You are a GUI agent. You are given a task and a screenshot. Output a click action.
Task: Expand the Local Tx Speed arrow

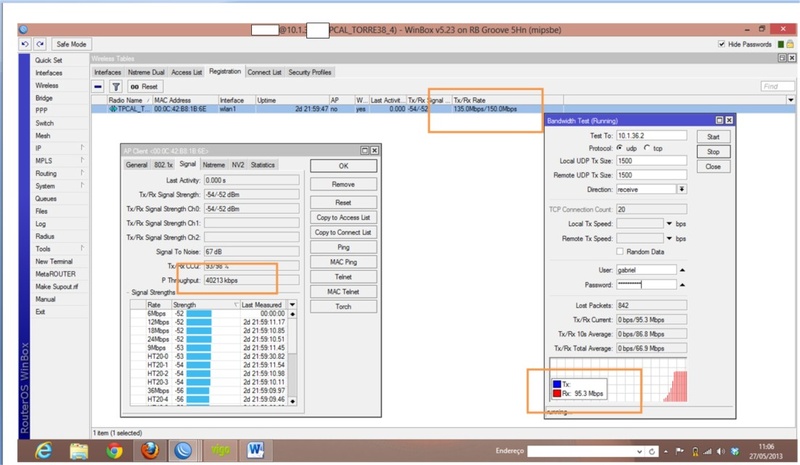tap(669, 224)
